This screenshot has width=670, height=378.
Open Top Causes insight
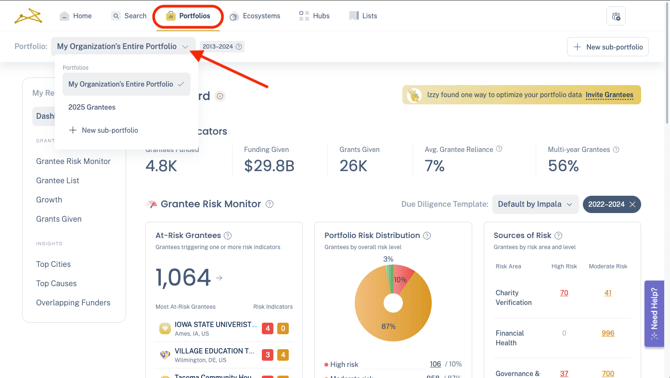(56, 283)
